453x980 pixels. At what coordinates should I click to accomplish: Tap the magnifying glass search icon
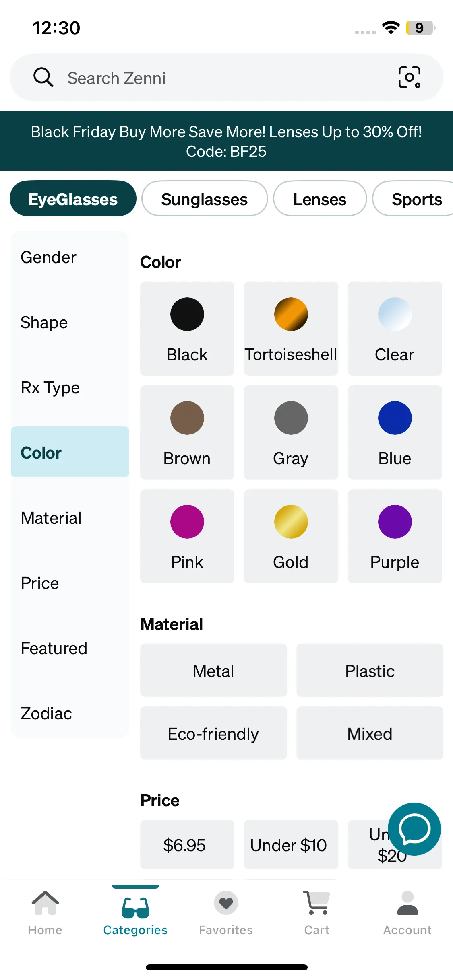pyautogui.click(x=43, y=77)
